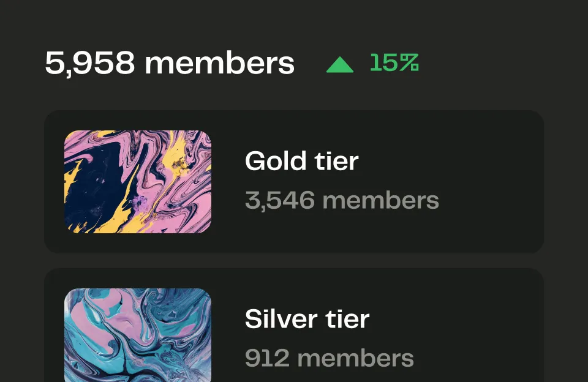The width and height of the screenshot is (588, 382).
Task: Click the number 5,958 in the heading
Action: (89, 63)
